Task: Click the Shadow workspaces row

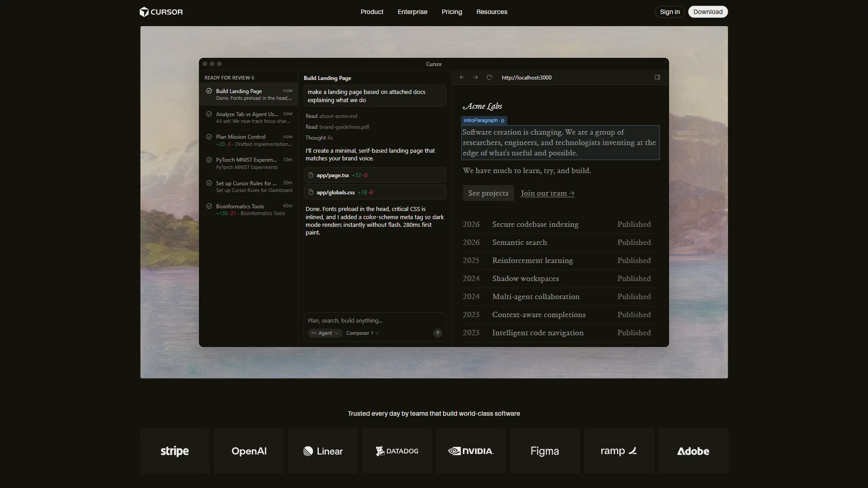Action: (560, 278)
